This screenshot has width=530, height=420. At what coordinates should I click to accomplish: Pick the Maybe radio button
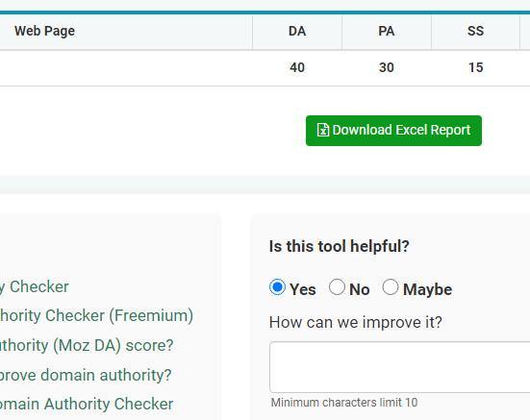pyautogui.click(x=391, y=287)
